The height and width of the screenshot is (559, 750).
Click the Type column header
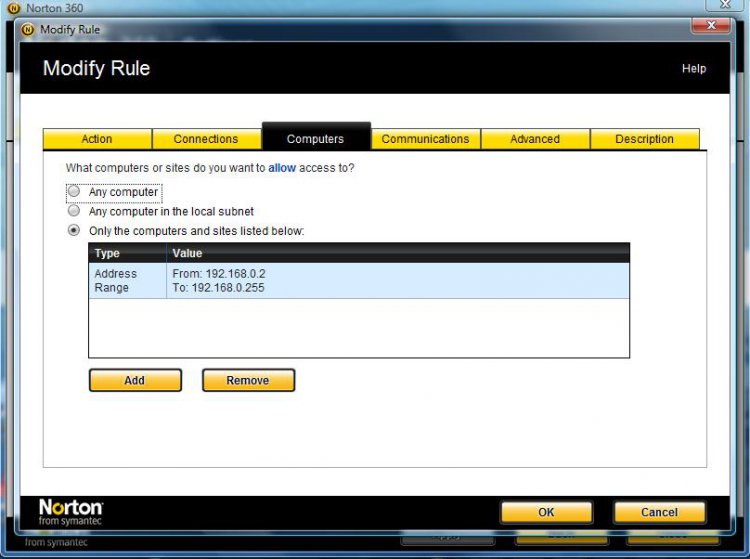click(127, 254)
